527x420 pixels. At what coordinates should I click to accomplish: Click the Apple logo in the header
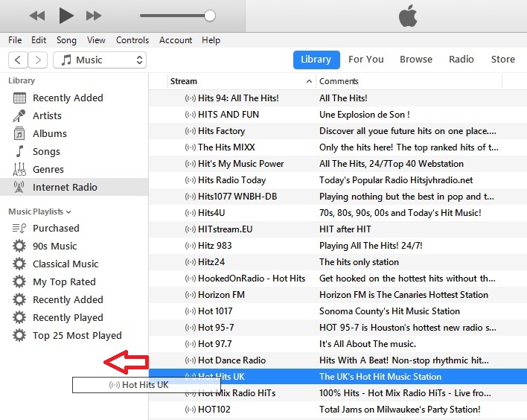408,16
